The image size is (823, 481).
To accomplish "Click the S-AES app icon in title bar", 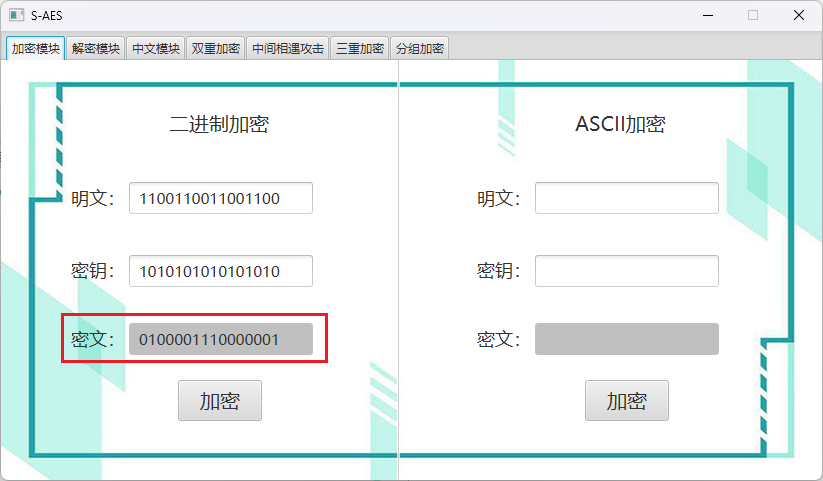I will tap(16, 15).
